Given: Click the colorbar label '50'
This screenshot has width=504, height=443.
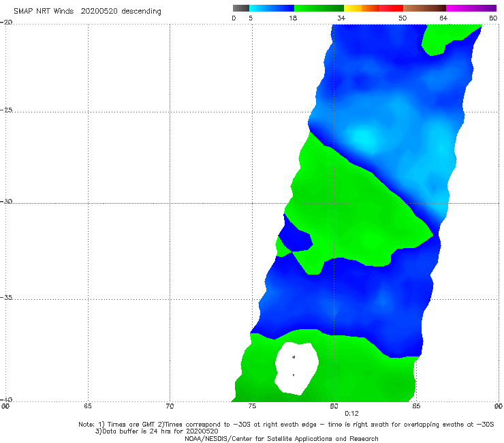Looking at the screenshot, I should coord(403,18).
